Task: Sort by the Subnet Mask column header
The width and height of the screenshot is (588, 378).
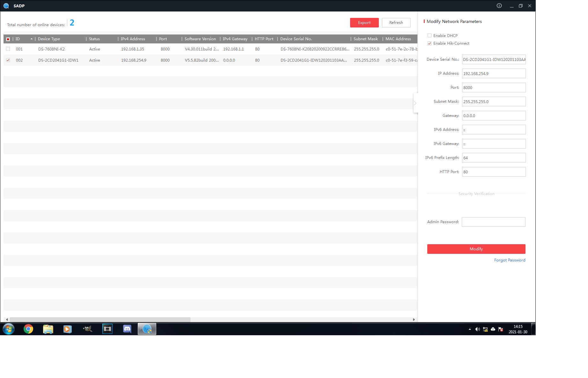Action: click(x=366, y=39)
